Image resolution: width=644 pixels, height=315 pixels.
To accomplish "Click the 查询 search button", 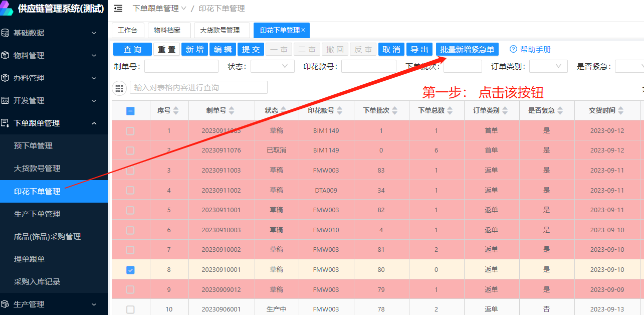I will pyautogui.click(x=132, y=49).
